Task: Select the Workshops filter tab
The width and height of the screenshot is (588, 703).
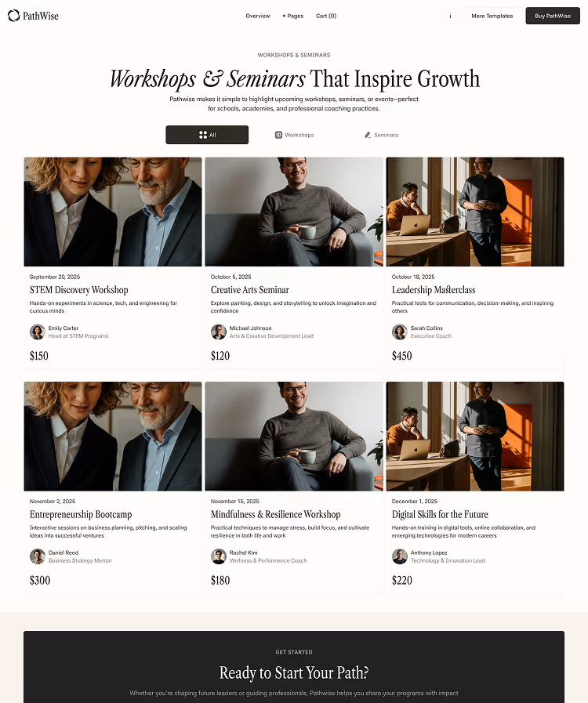Action: pos(295,135)
